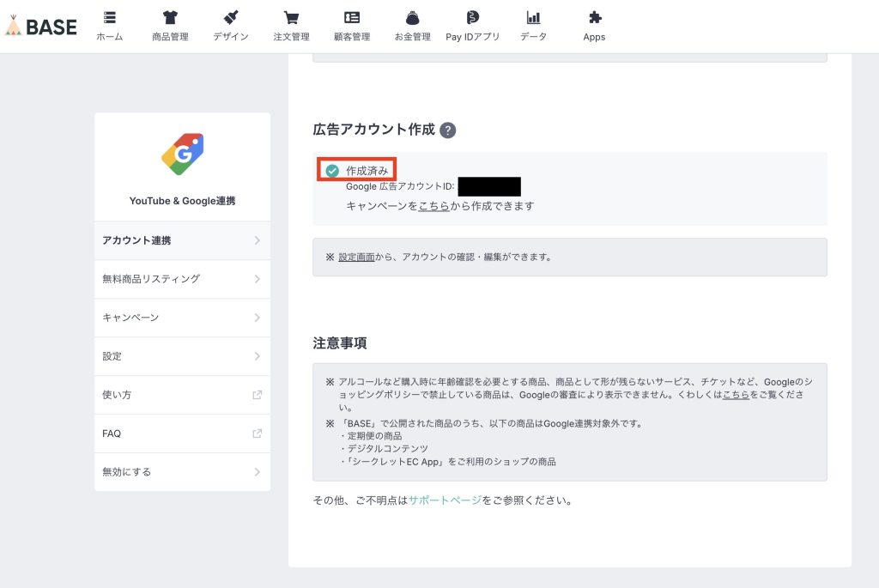
Task: Click the redacted Google 広告アカウントID value
Action: pyautogui.click(x=489, y=186)
